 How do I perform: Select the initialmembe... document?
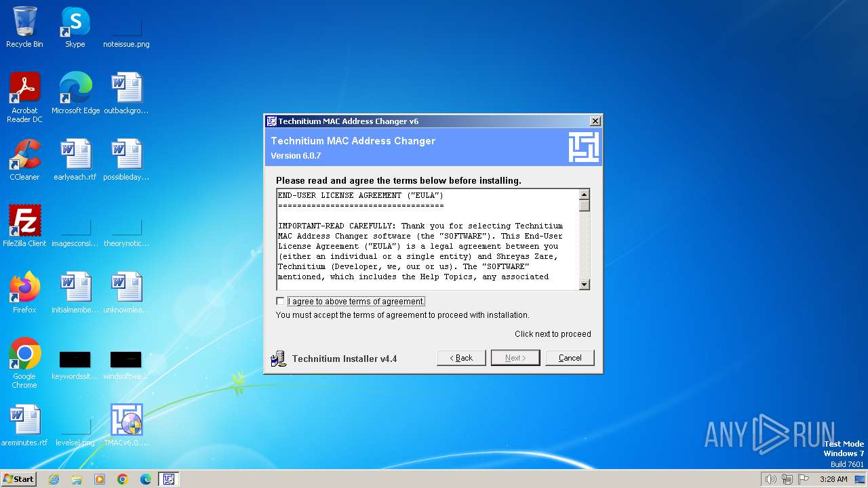75,292
